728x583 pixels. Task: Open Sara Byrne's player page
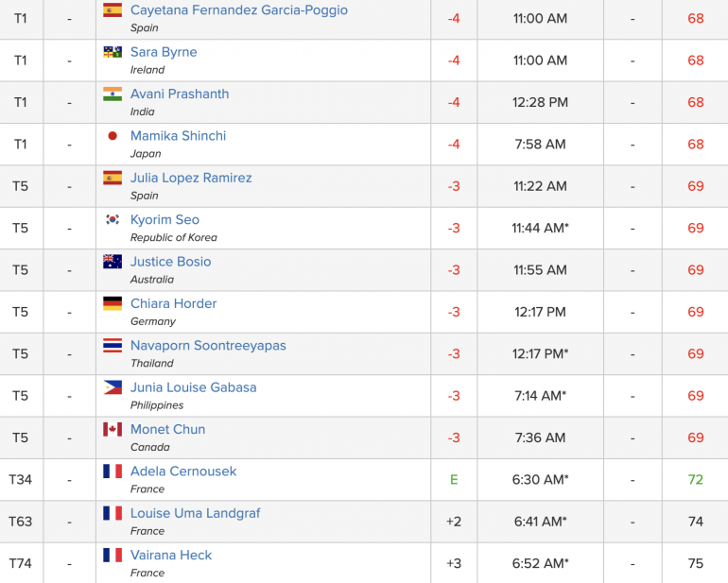coord(164,52)
